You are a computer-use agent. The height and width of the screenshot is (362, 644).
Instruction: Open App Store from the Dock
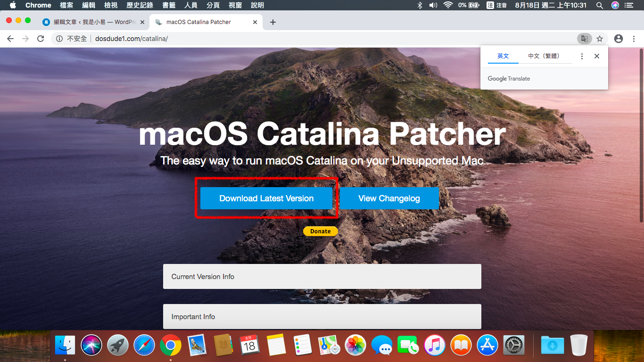(x=487, y=345)
